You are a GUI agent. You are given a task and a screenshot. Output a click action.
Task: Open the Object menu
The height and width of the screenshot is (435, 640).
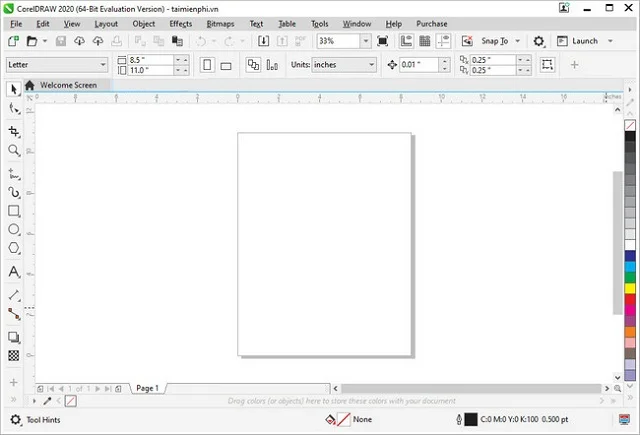(144, 24)
